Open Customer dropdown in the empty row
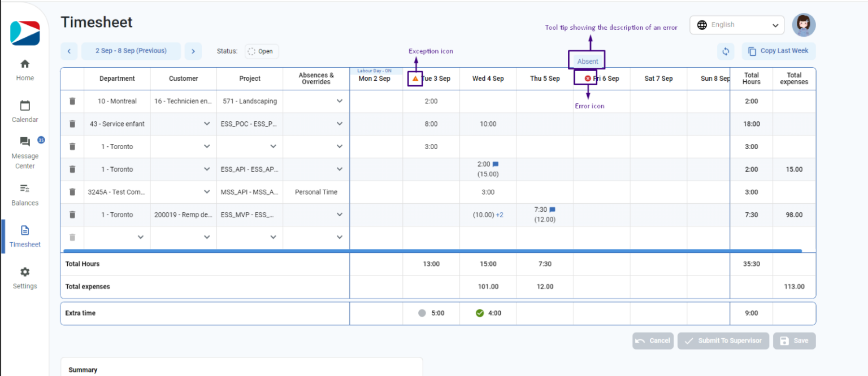The width and height of the screenshot is (868, 376). point(207,237)
